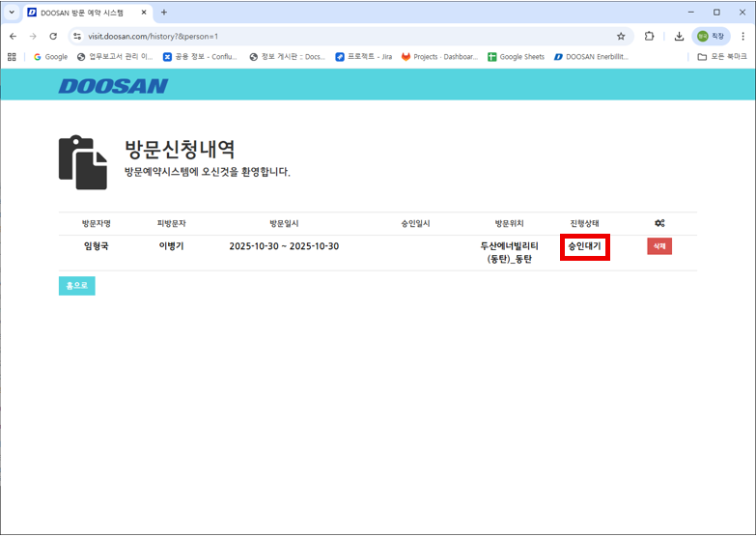756x537 pixels.
Task: Click the 승인대기 status cell
Action: pos(584,246)
